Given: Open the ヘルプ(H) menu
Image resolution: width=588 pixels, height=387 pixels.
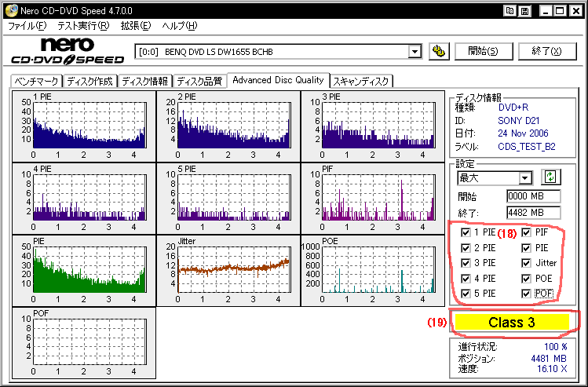Looking at the screenshot, I should (180, 26).
